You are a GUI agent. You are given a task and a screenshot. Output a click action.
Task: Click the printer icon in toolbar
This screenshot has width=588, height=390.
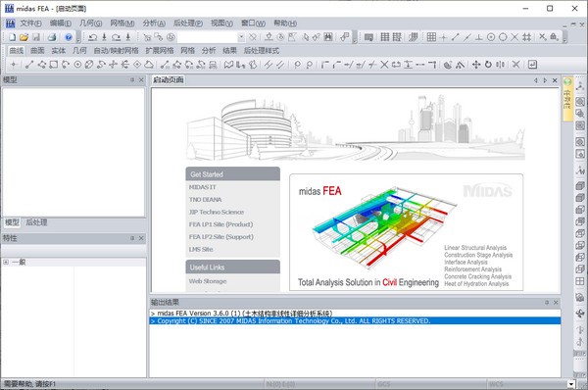coord(52,37)
